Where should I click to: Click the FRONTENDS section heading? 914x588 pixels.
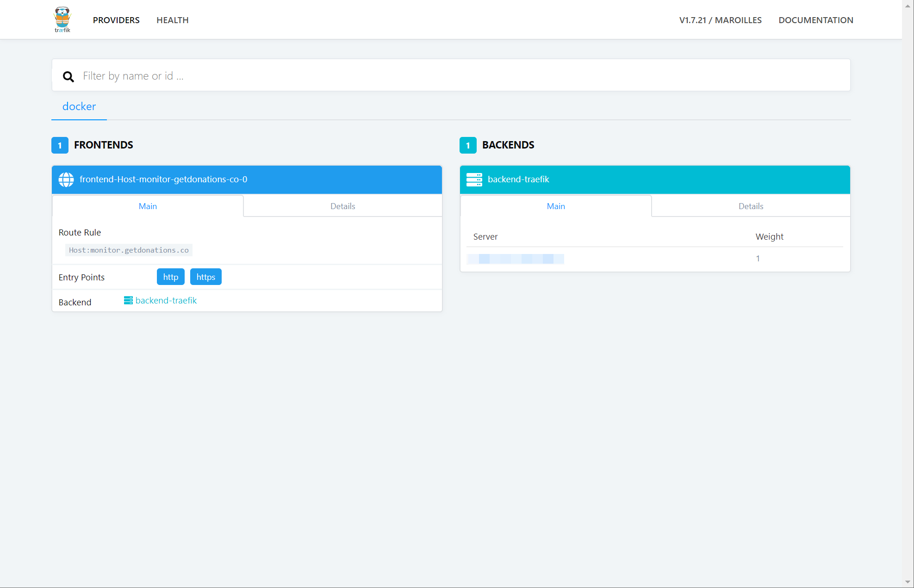[x=104, y=145]
